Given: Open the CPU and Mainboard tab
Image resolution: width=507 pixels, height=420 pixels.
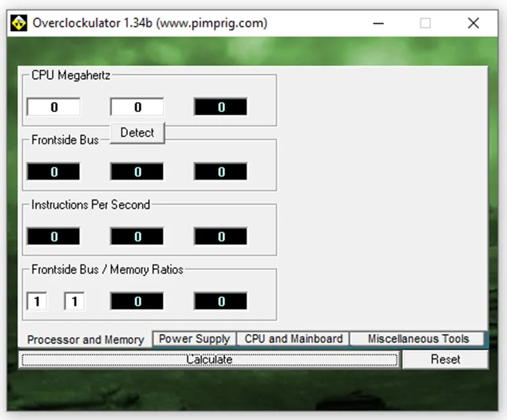Looking at the screenshot, I should tap(293, 339).
